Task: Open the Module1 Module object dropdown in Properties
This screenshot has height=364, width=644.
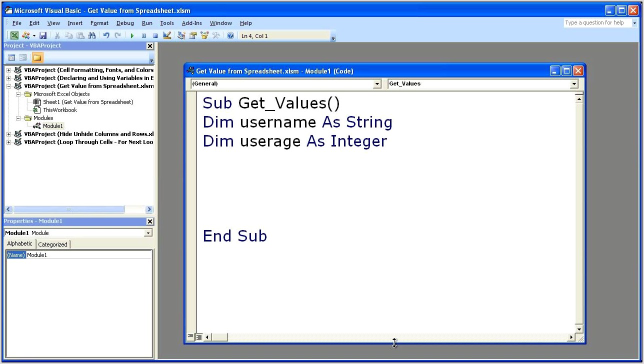Action: 148,233
